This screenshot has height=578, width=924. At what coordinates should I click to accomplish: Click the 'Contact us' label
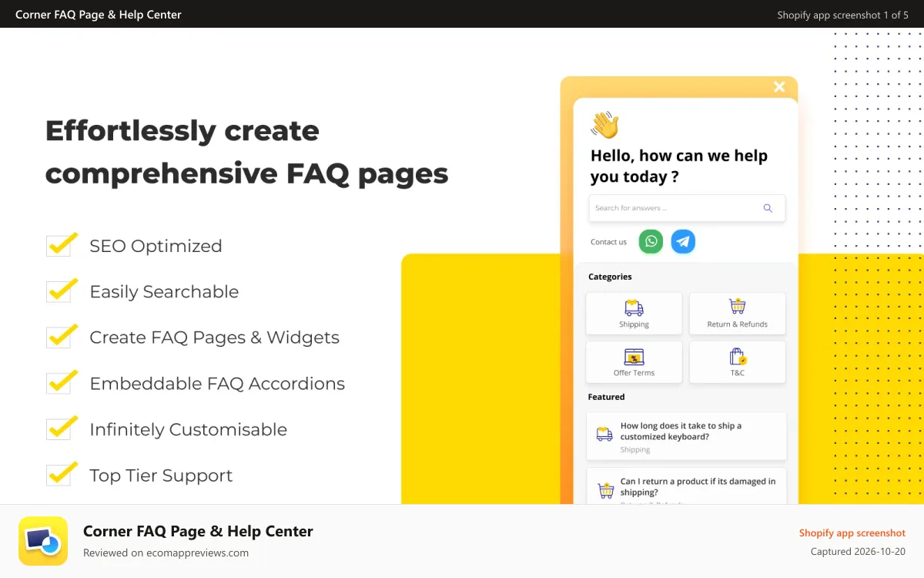coord(608,242)
